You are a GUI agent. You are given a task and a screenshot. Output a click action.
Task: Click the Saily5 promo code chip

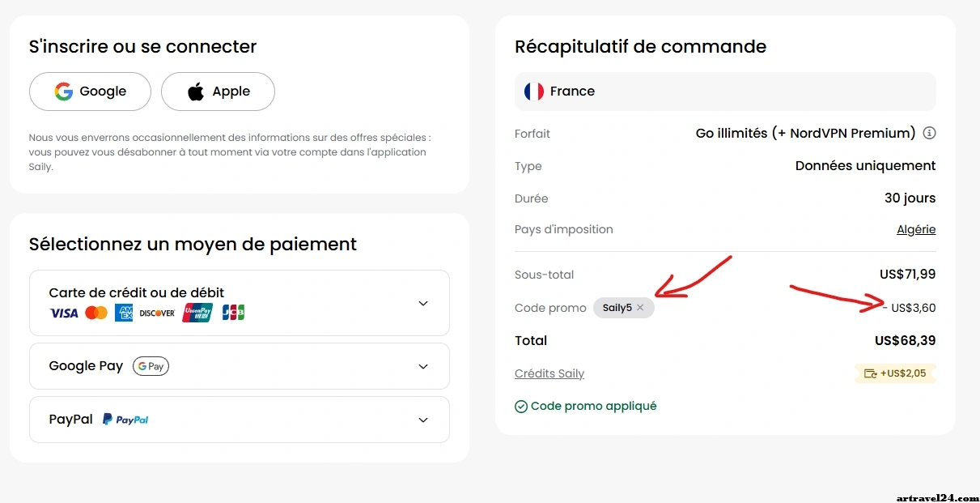click(x=617, y=308)
